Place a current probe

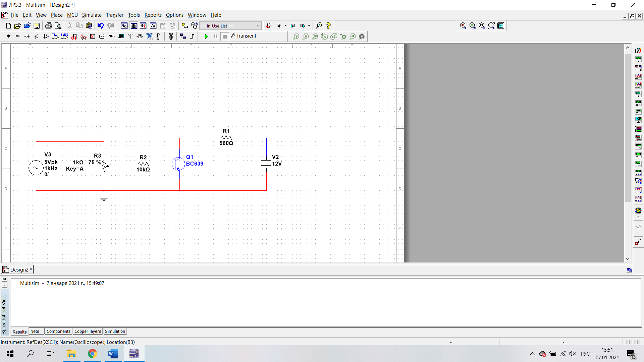pos(306,36)
